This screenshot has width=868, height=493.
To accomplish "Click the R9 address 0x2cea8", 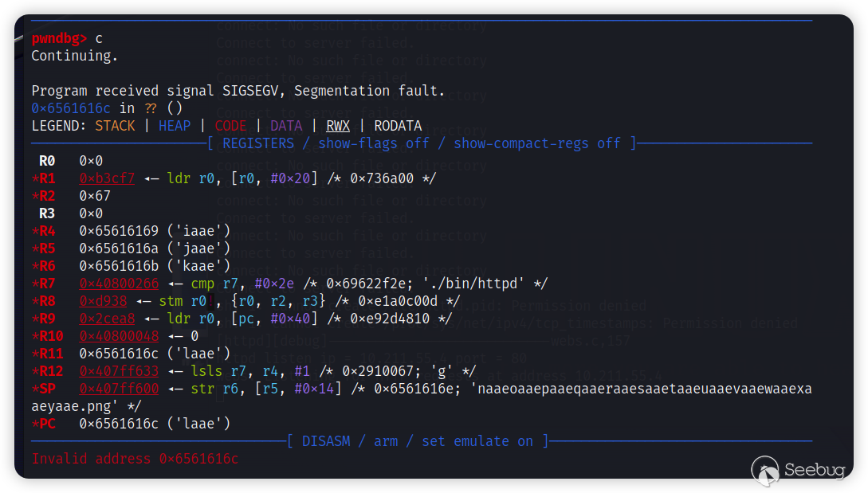I will [x=107, y=319].
